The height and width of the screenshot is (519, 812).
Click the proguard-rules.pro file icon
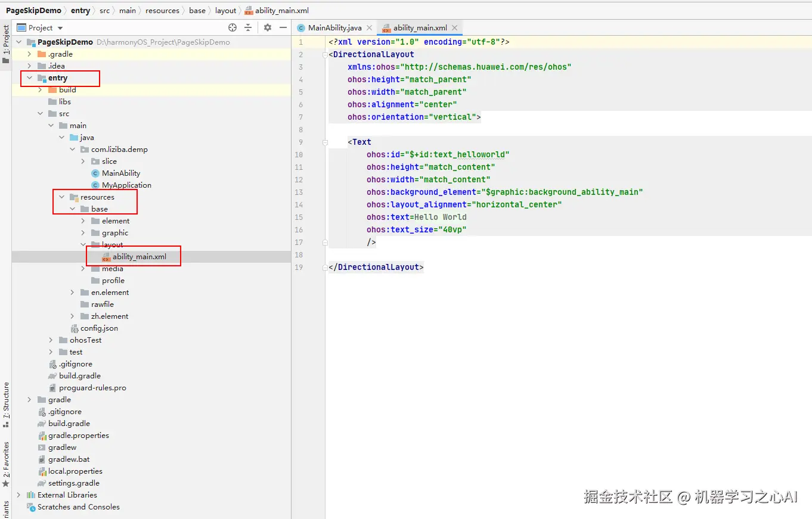click(x=52, y=388)
